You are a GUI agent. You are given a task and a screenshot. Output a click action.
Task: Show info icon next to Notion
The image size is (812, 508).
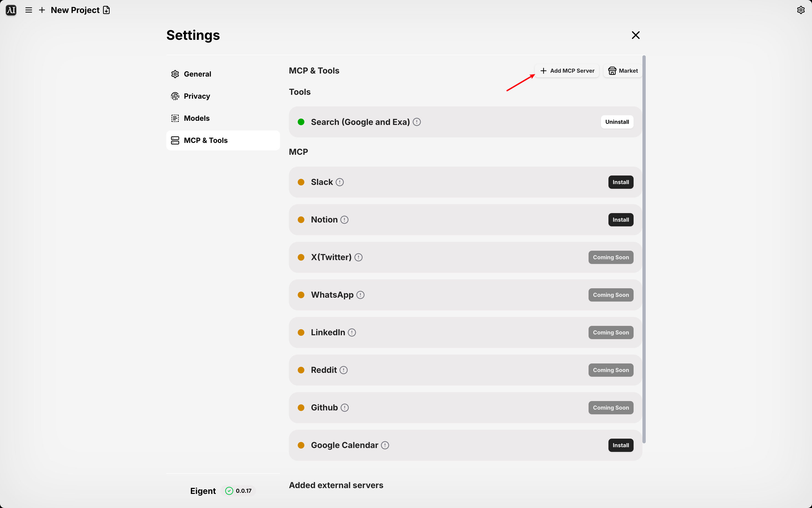344,220
